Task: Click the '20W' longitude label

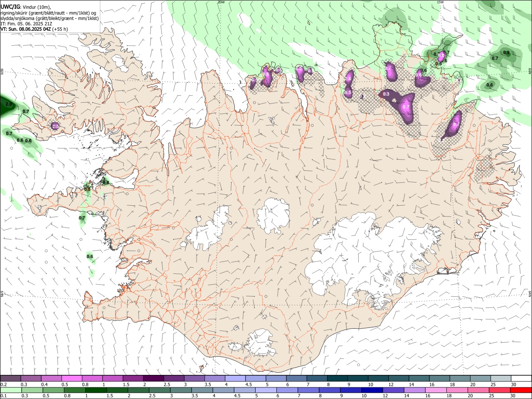Action: (x=221, y=2)
